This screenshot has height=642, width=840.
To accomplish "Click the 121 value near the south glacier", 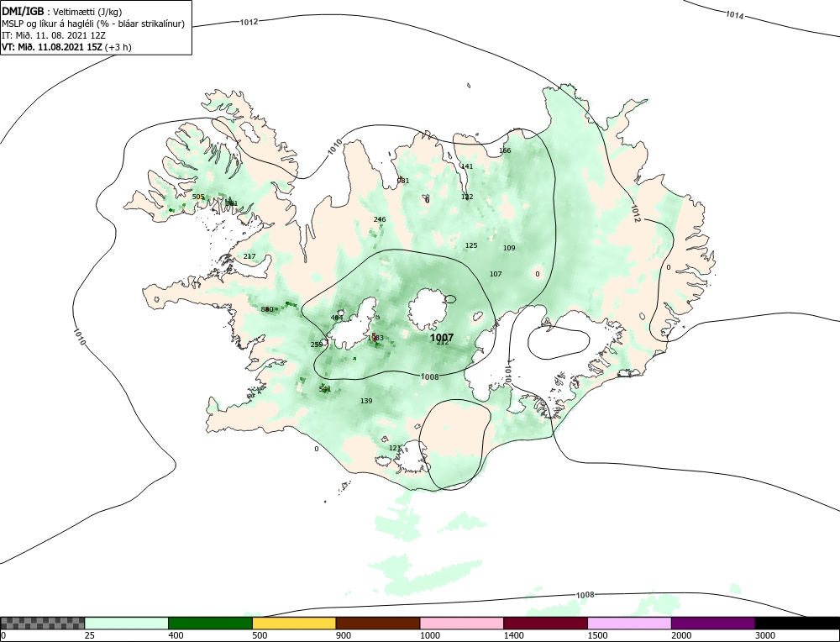I will coord(395,448).
